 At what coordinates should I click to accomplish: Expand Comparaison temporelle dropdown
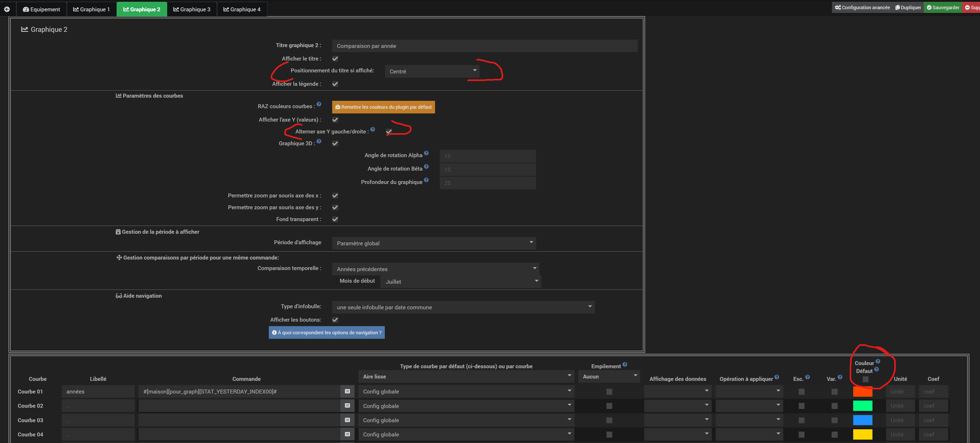click(435, 269)
